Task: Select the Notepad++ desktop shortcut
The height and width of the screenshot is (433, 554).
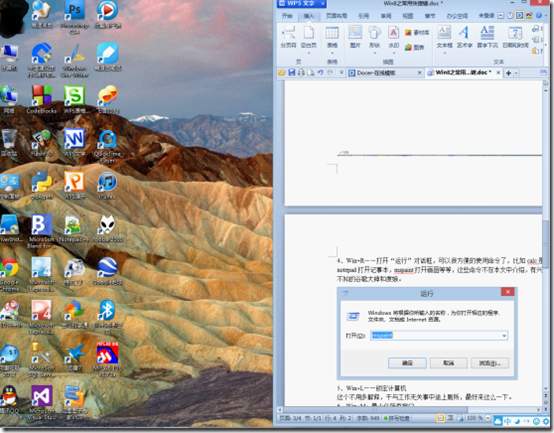Action: point(74,229)
